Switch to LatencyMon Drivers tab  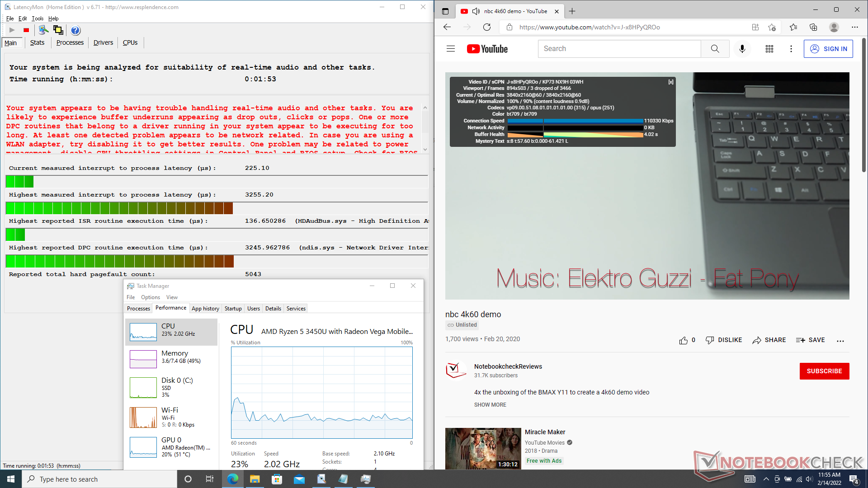click(x=103, y=42)
